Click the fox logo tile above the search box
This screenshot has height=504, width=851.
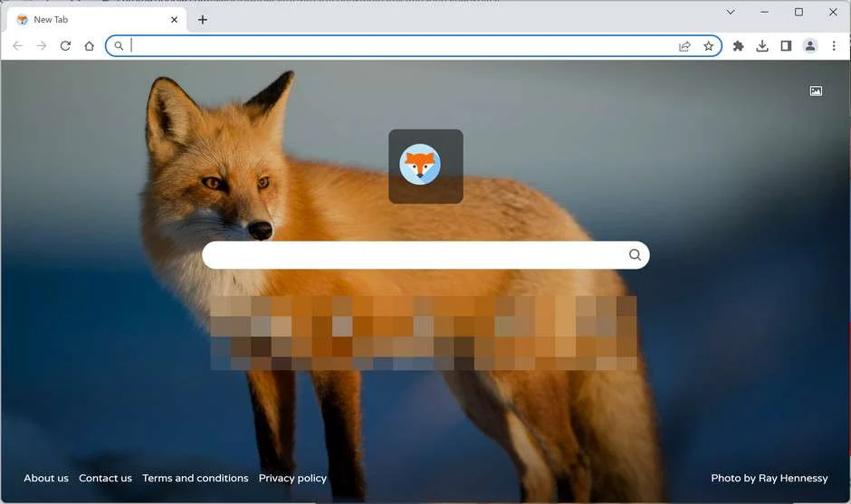[426, 166]
